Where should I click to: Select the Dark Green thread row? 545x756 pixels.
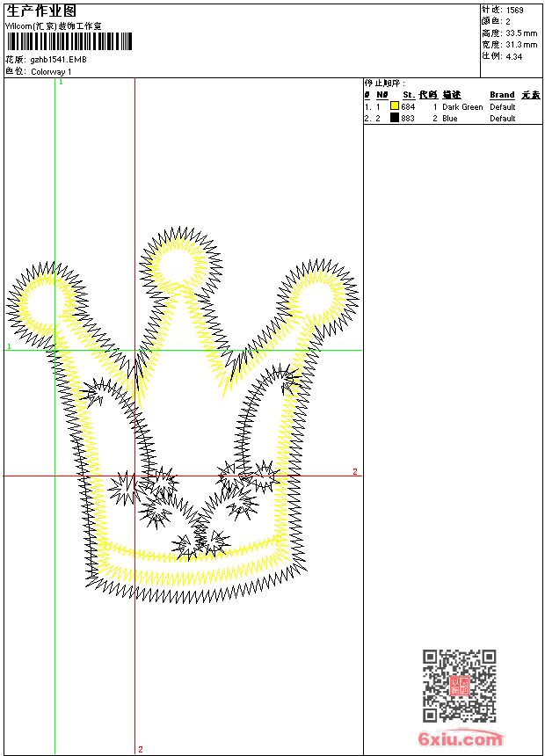click(462, 107)
